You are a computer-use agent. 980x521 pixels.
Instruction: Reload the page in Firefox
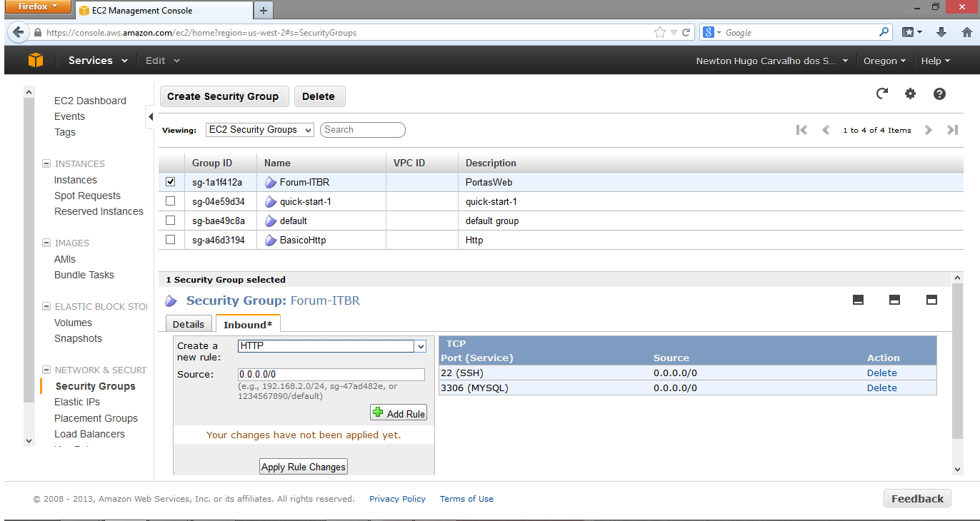(686, 33)
